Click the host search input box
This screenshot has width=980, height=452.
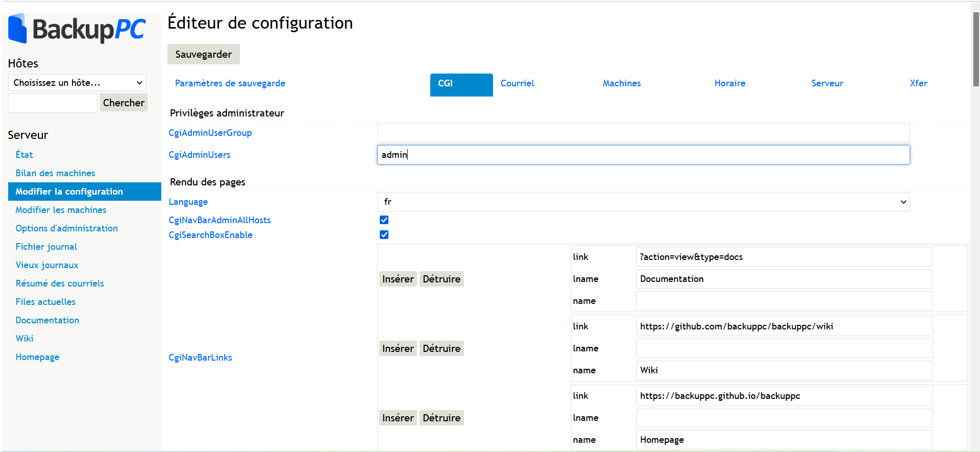click(x=53, y=103)
